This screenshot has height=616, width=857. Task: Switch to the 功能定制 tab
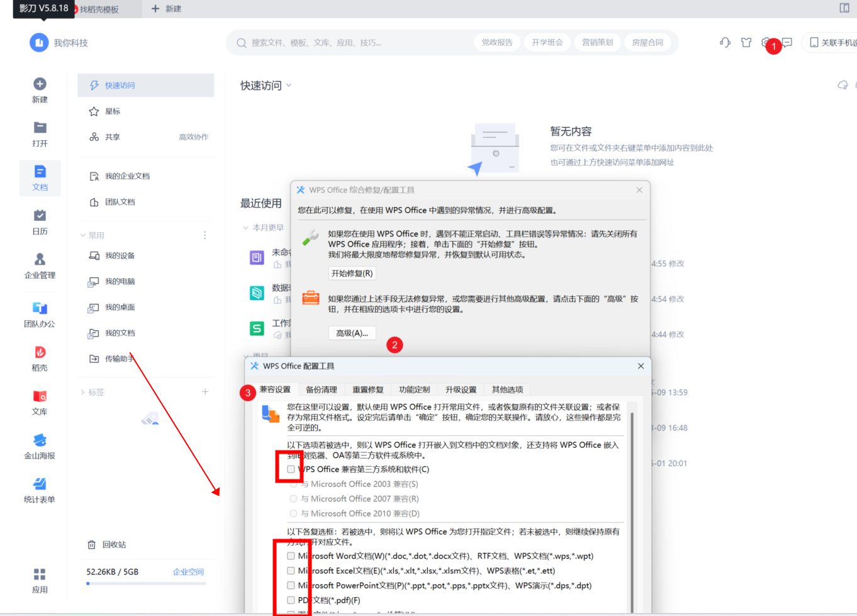click(x=415, y=389)
